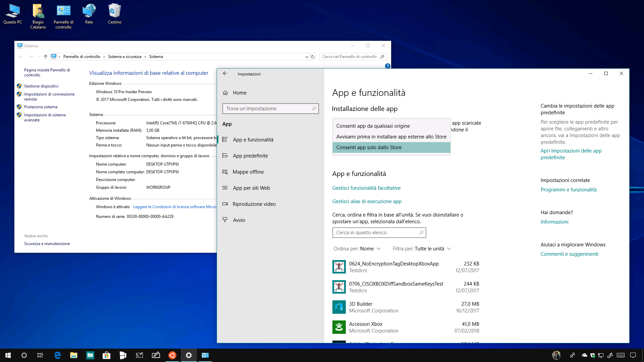Click refresh button in Sistema address bar
The image size is (644, 362).
[313, 57]
